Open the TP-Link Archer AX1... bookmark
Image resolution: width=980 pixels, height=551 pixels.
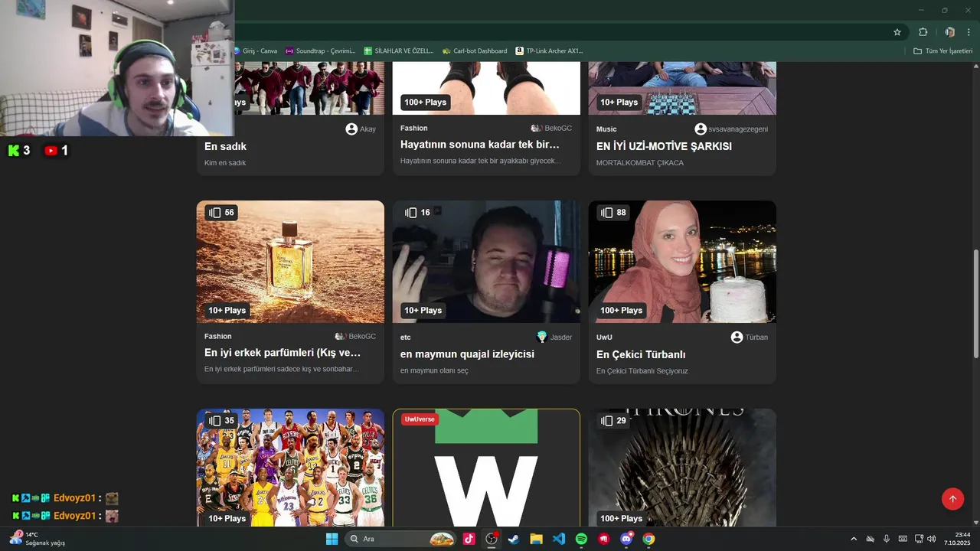pyautogui.click(x=550, y=51)
